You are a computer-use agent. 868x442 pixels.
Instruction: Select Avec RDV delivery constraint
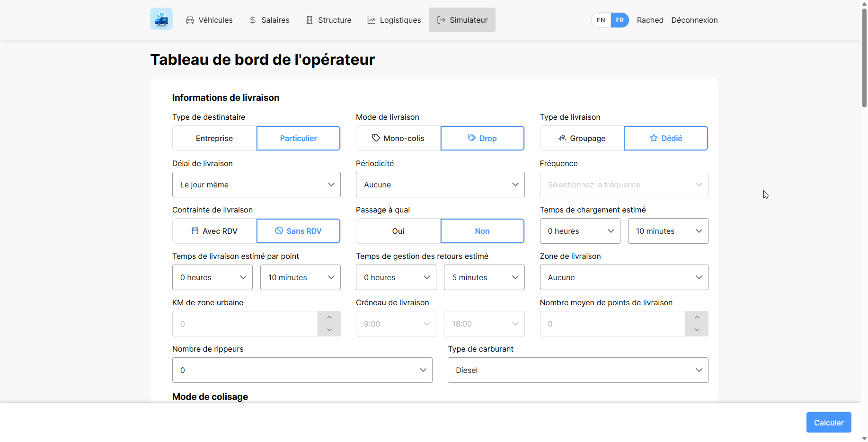[214, 231]
